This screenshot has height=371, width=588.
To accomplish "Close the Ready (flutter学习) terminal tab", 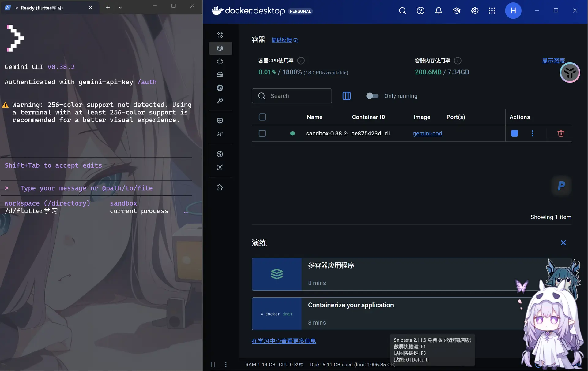I will pyautogui.click(x=90, y=7).
